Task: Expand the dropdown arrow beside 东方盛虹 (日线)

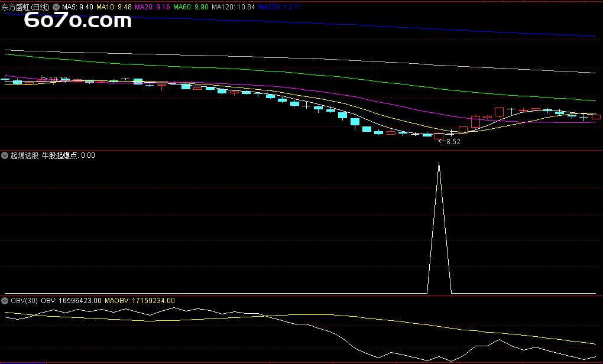Action: click(x=56, y=6)
